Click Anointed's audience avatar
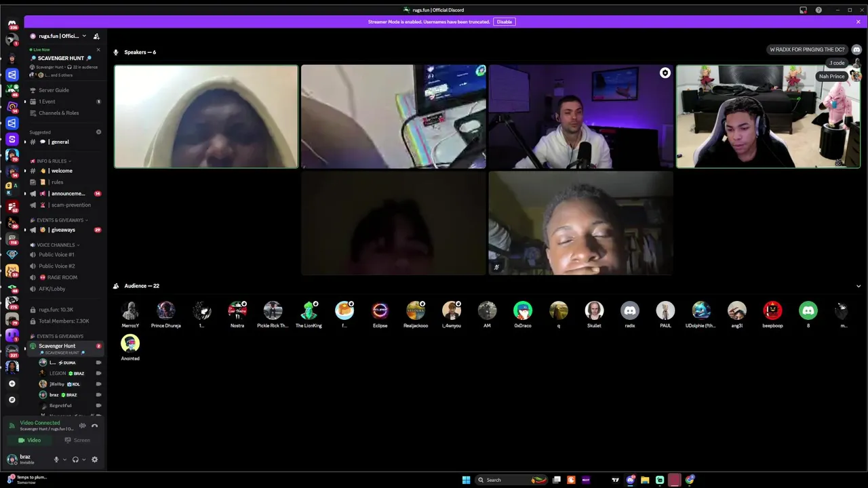 pos(130,343)
